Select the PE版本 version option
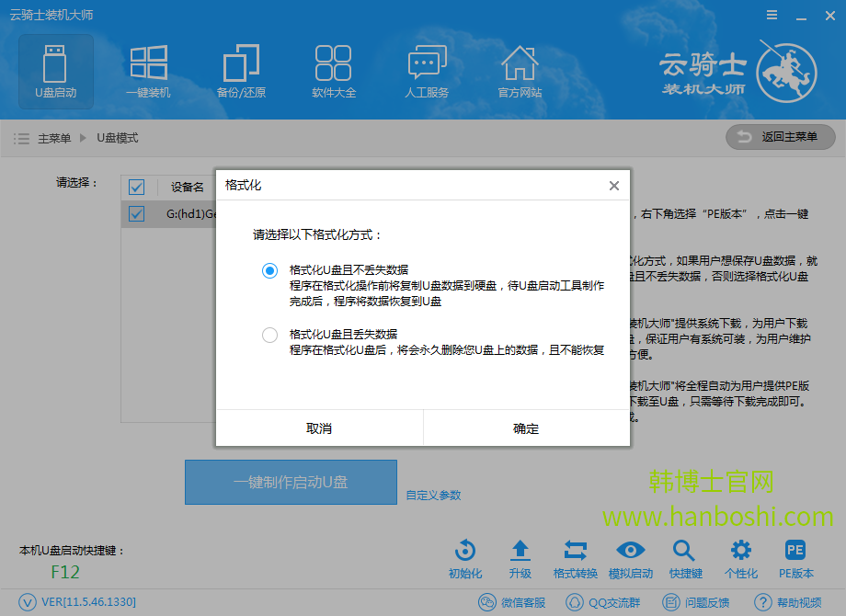The height and width of the screenshot is (616, 846). pyautogui.click(x=795, y=558)
